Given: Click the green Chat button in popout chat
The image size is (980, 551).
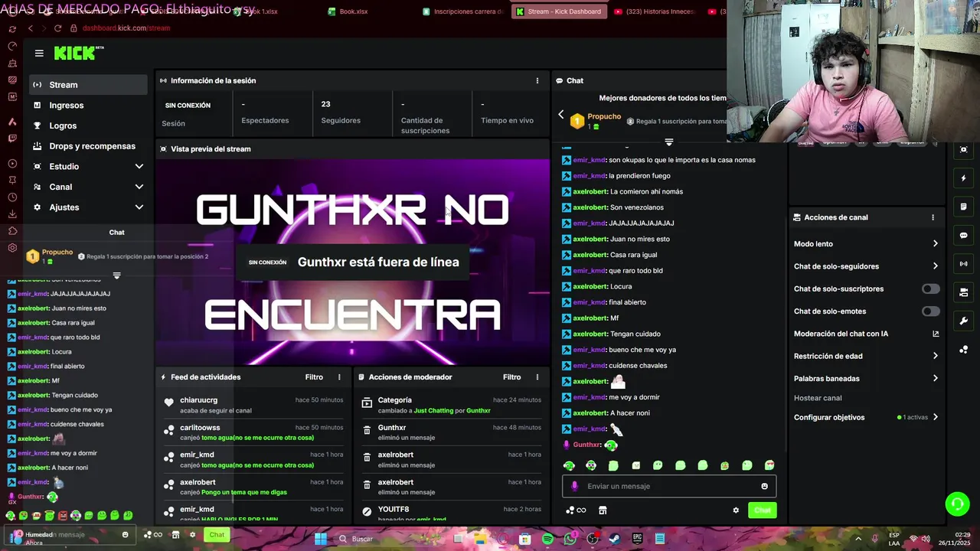Looking at the screenshot, I should [217, 535].
